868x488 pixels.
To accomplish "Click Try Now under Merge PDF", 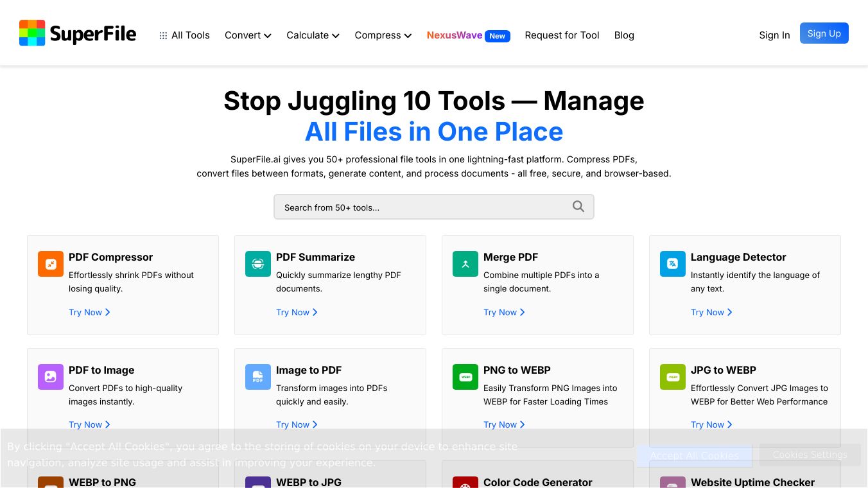I will [x=504, y=312].
